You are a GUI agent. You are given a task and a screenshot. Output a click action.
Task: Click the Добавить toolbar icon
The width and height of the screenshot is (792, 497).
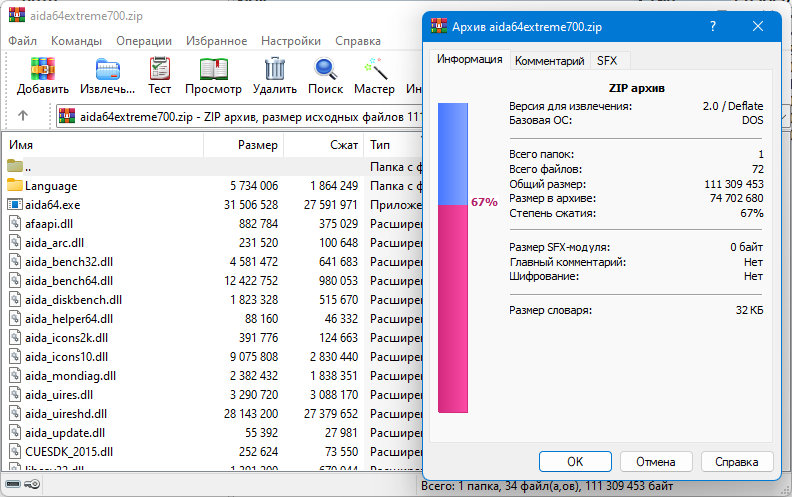coord(42,69)
